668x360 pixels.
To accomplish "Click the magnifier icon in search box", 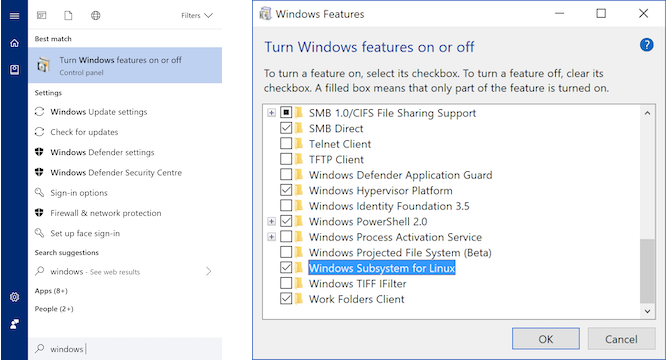I will click(x=40, y=348).
